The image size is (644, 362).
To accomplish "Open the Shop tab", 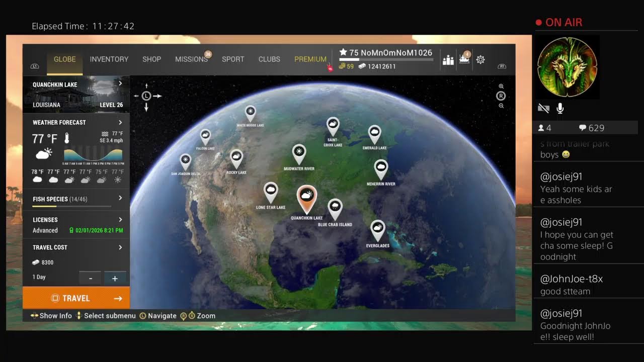I will (151, 59).
